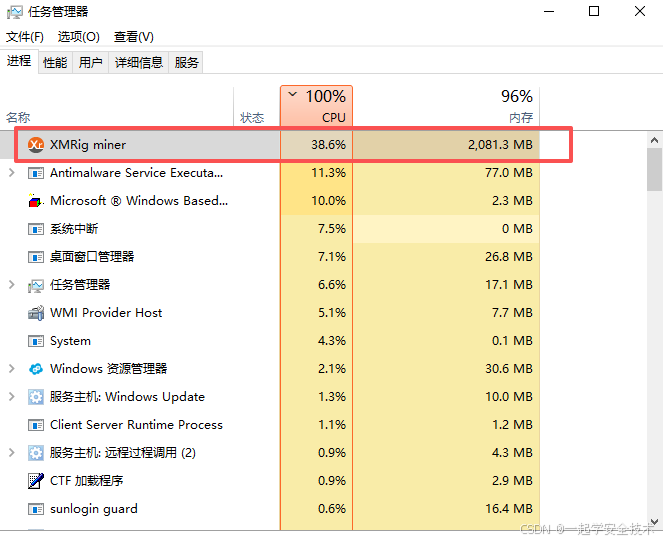This screenshot has height=543, width=663.
Task: Click the 2,081.3 MB memory value
Action: click(x=500, y=145)
